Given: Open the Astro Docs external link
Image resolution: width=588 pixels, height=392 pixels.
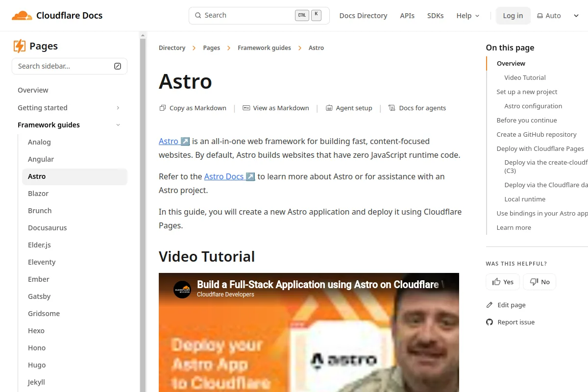Looking at the screenshot, I should click(229, 176).
